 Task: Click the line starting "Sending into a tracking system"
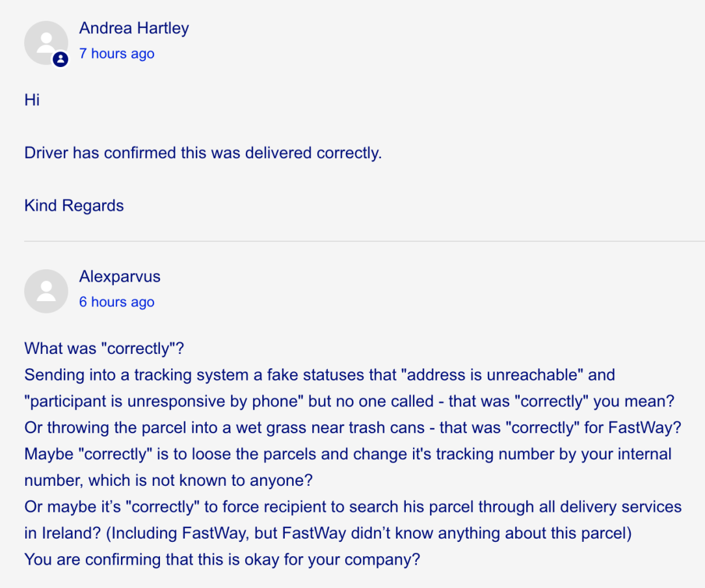click(x=319, y=375)
